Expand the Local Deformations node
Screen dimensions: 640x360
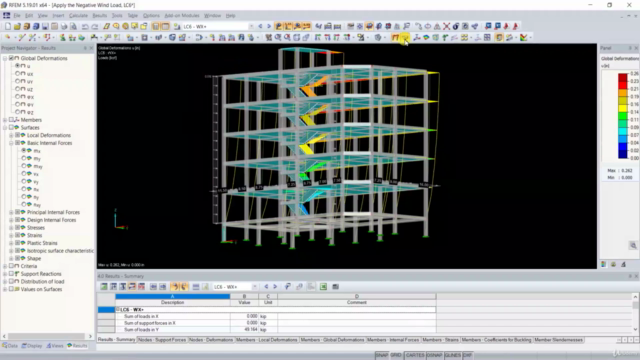click(11, 136)
